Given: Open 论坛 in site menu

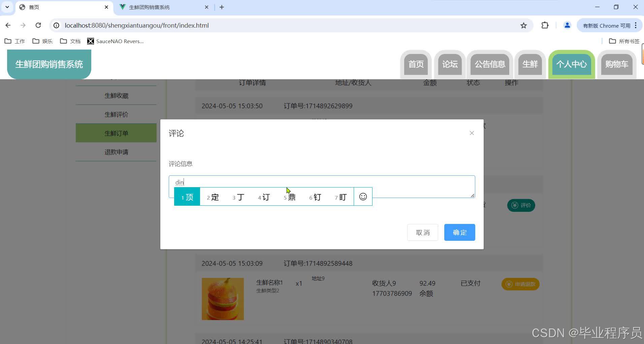Looking at the screenshot, I should tap(450, 64).
